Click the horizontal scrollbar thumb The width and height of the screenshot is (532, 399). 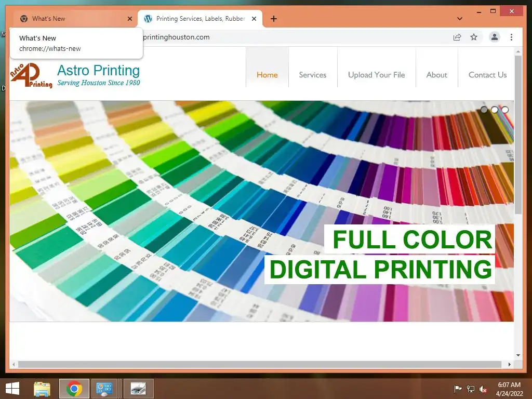(x=260, y=364)
